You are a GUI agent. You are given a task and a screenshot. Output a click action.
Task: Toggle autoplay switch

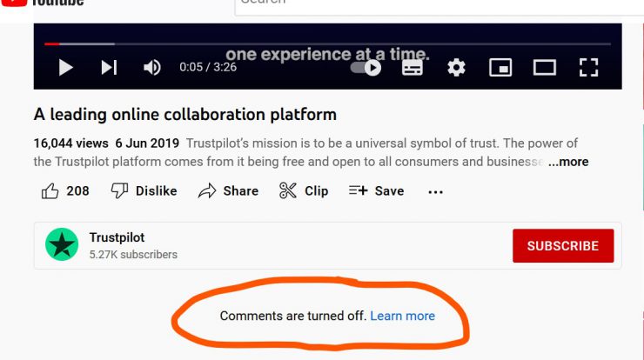click(366, 68)
